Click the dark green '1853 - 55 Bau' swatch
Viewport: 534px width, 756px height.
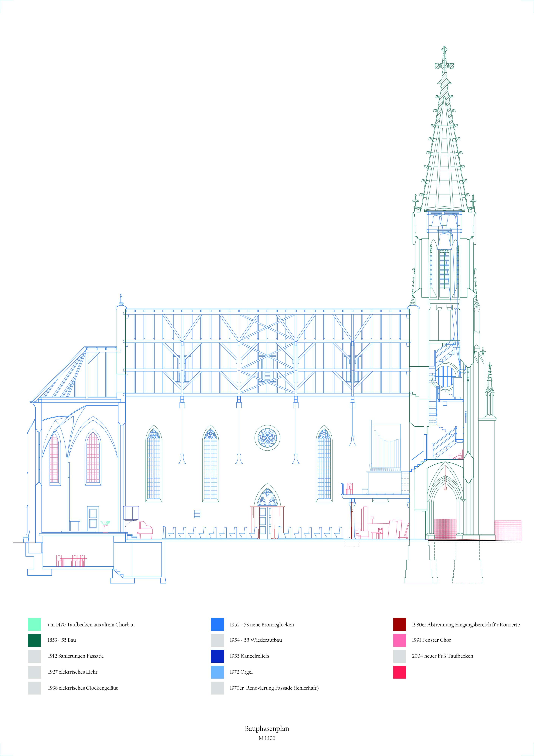coord(35,640)
